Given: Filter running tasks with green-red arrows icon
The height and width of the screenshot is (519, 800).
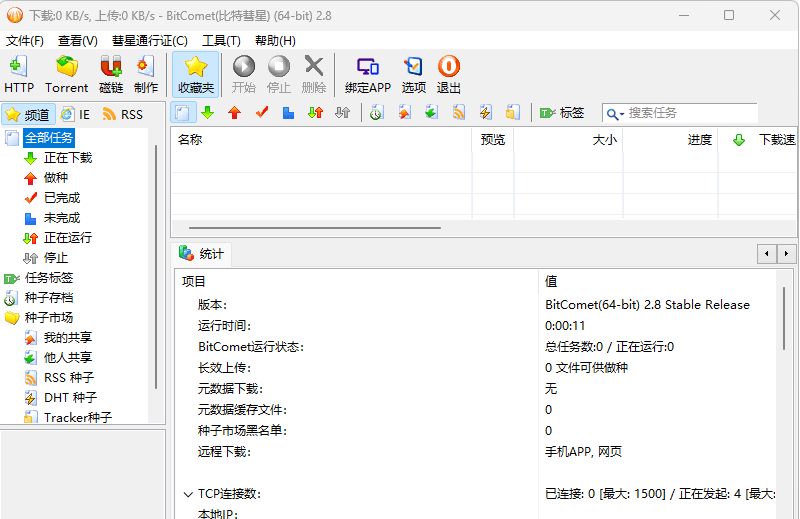Looking at the screenshot, I should (x=316, y=113).
